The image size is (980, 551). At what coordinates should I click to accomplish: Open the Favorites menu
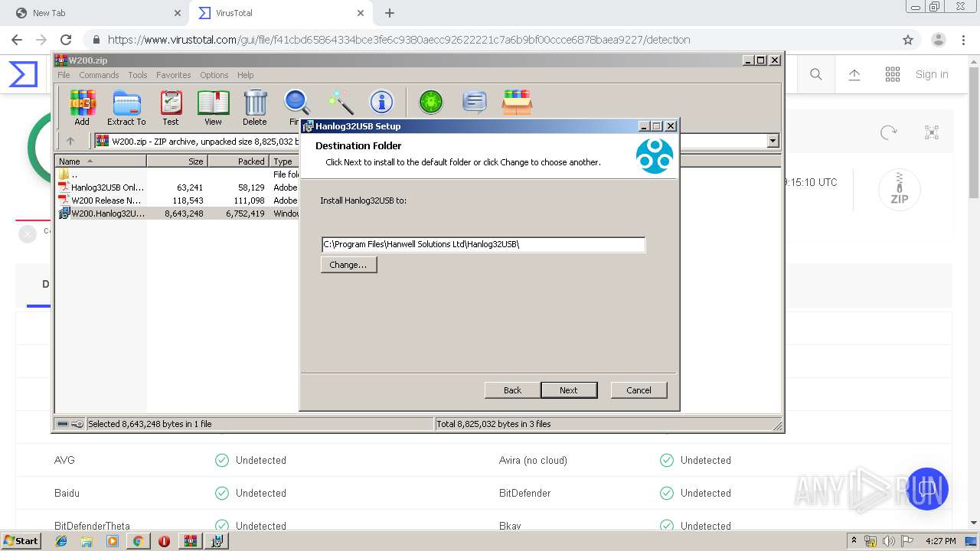click(174, 75)
